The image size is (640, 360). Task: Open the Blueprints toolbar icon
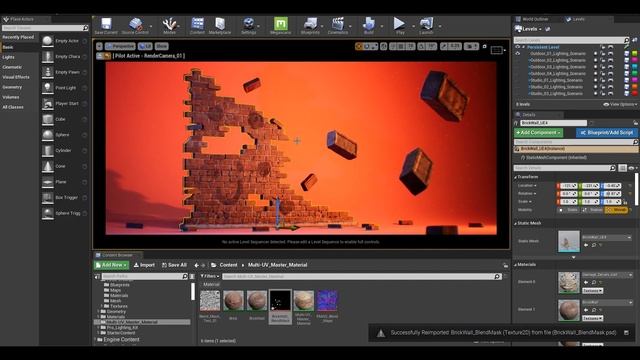coord(311,24)
